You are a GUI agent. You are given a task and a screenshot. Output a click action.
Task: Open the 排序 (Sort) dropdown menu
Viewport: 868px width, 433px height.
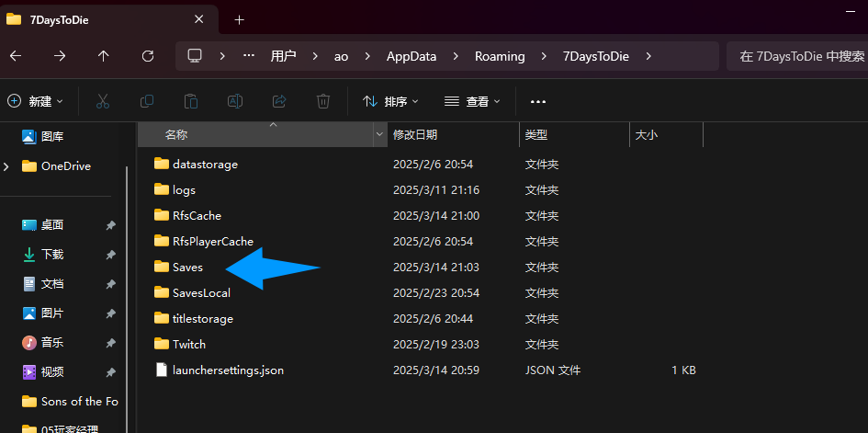click(390, 101)
